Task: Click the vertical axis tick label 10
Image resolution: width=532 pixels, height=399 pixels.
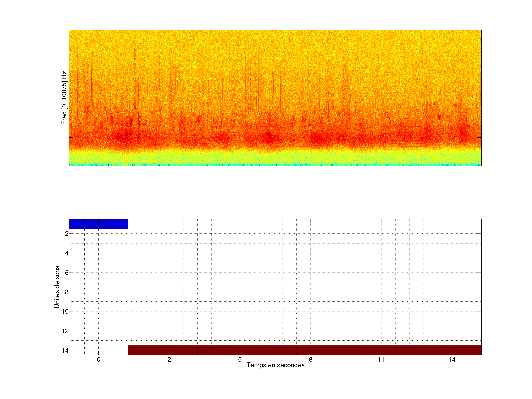Action: tap(65, 311)
